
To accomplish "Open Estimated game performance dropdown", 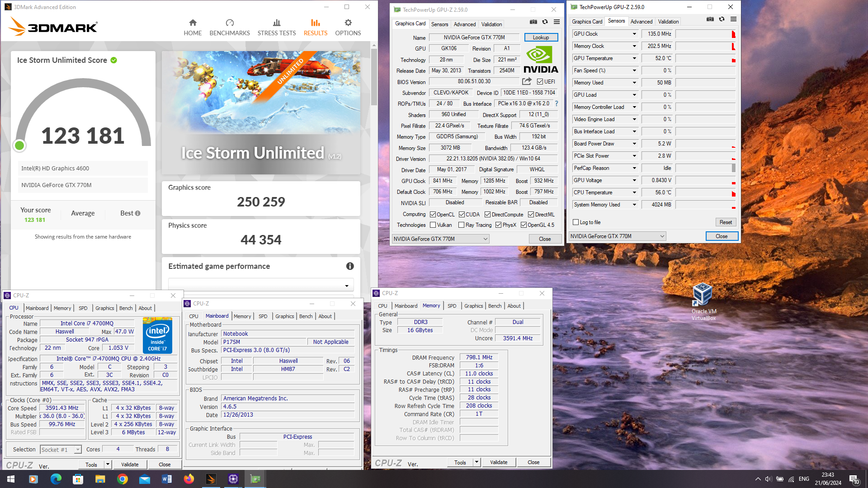I will (x=261, y=285).
